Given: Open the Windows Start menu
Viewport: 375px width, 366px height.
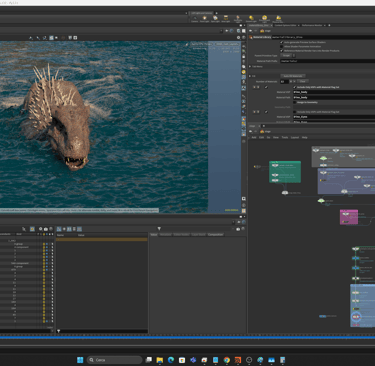Looking at the screenshot, I should pyautogui.click(x=80, y=360).
